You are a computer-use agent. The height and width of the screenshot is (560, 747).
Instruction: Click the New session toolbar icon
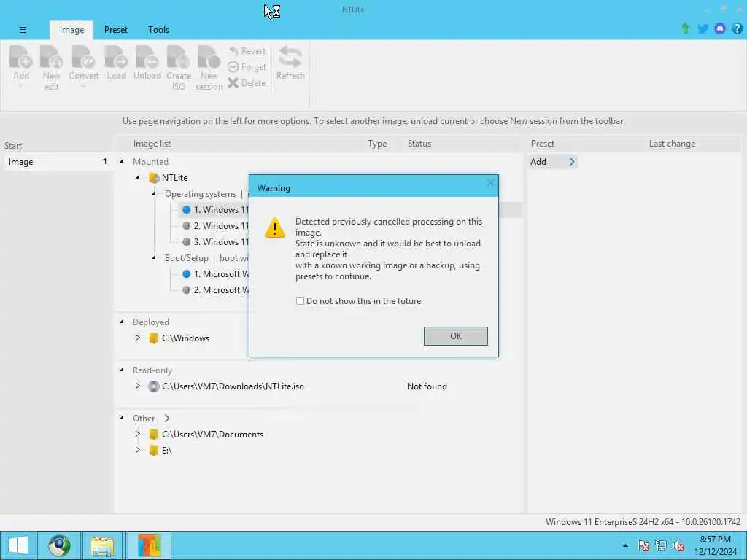(209, 68)
